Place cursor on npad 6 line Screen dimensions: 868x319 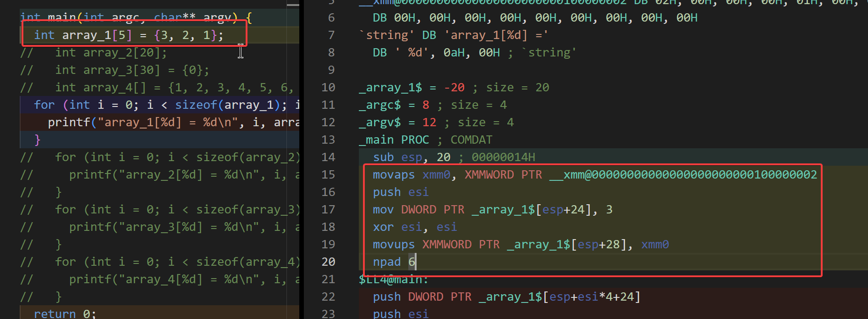tap(394, 262)
